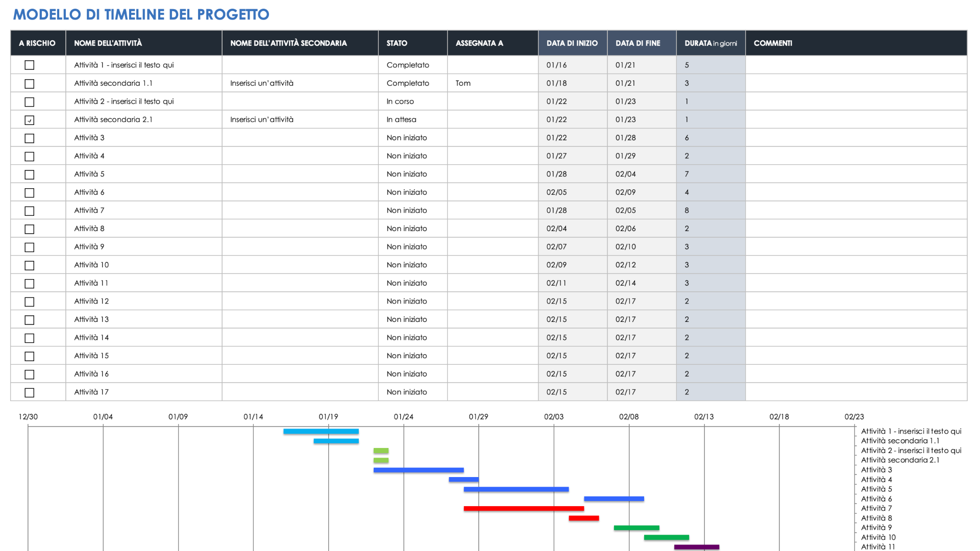Click the assignee cell for Attività 6

tap(493, 192)
